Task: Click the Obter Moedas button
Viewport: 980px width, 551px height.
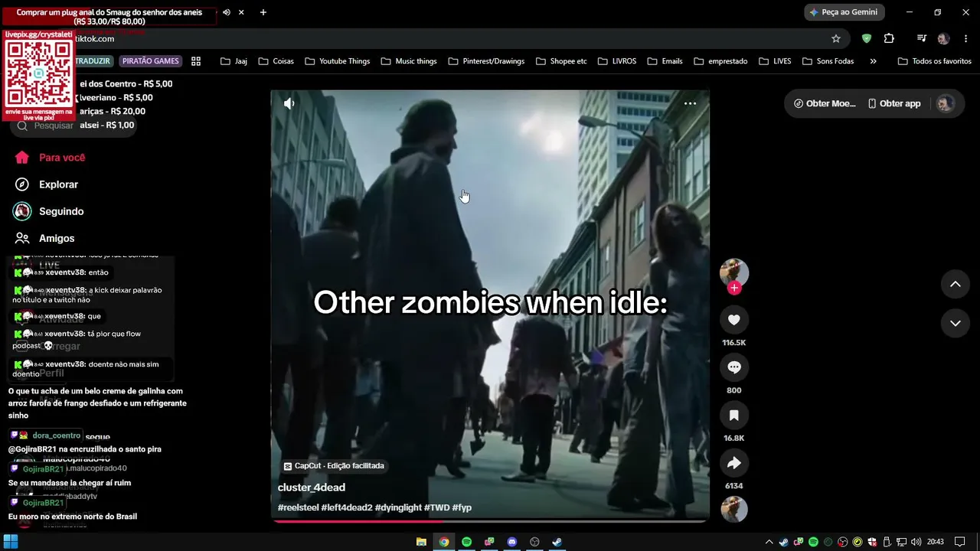Action: pos(825,103)
